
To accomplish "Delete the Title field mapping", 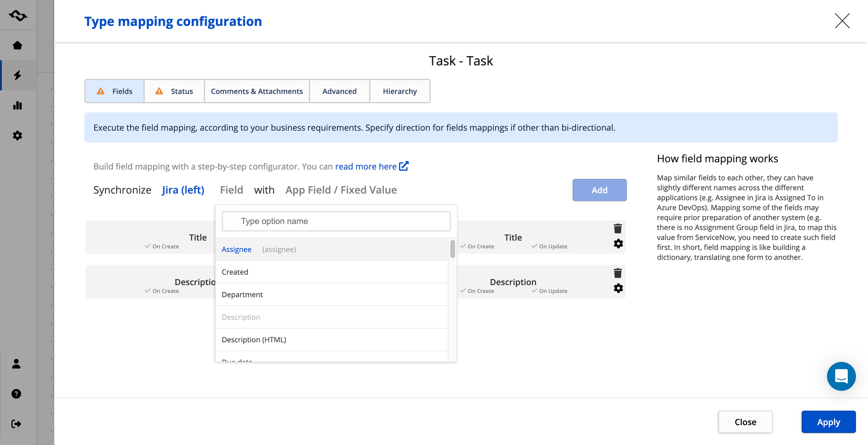I will (x=617, y=229).
